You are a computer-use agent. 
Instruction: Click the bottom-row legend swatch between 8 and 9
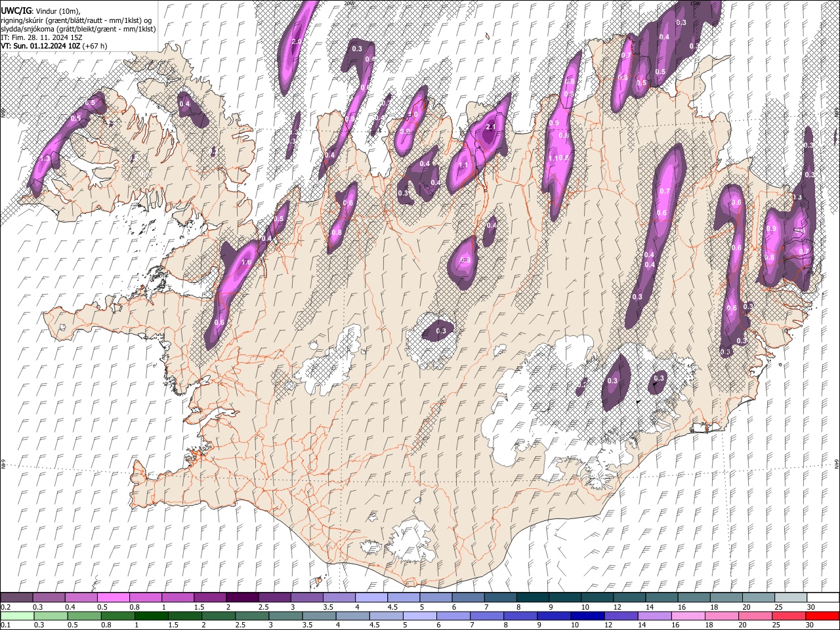[520, 616]
